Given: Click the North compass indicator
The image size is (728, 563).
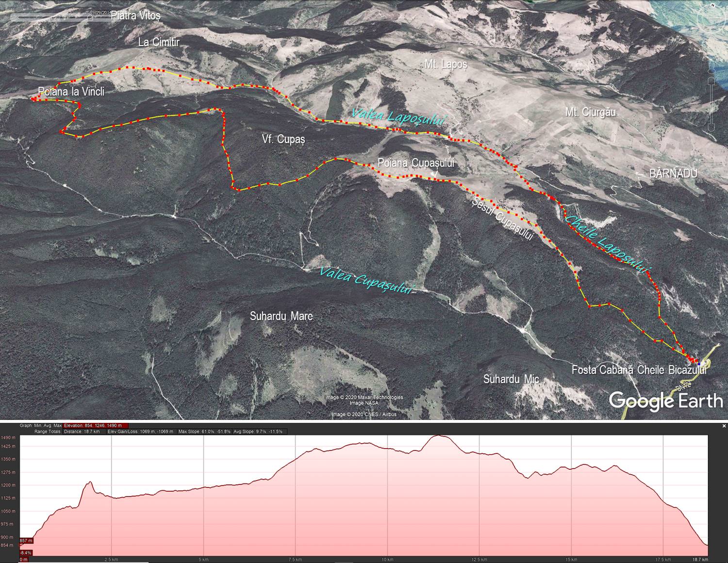Looking at the screenshot, I should pyautogui.click(x=713, y=4).
